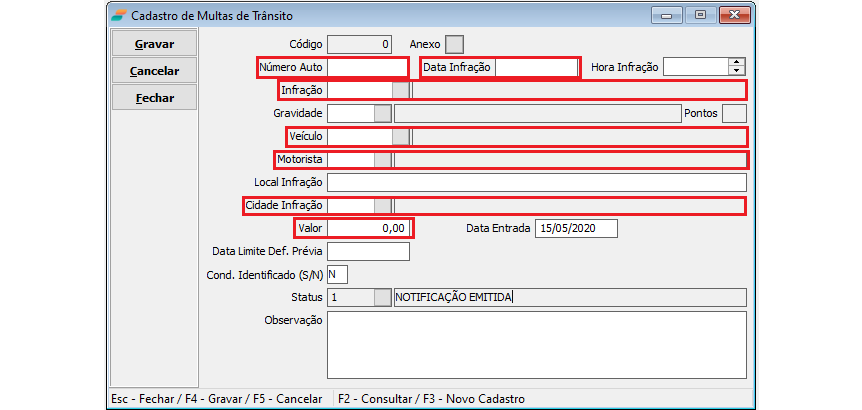Click the Cond. Identificado S/N field
Image resolution: width=862 pixels, height=410 pixels.
[337, 274]
